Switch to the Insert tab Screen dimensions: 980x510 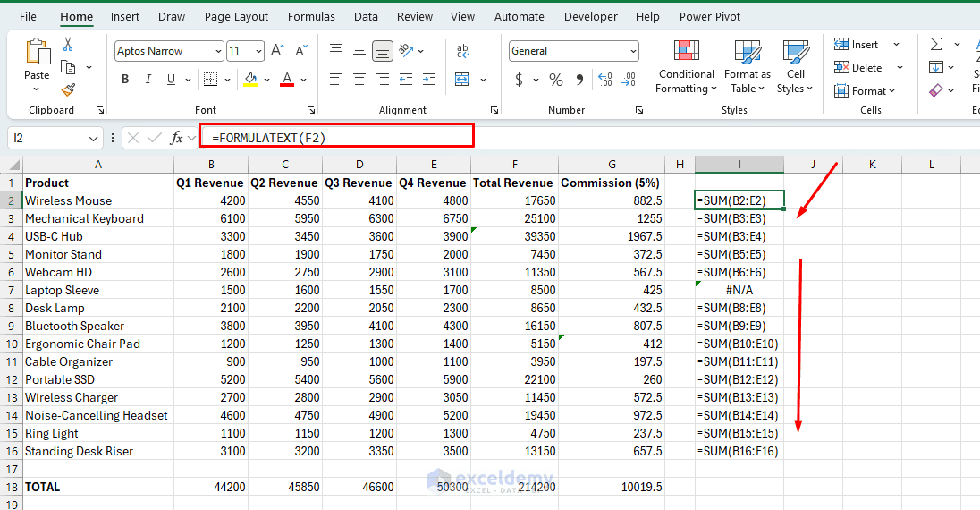point(125,17)
